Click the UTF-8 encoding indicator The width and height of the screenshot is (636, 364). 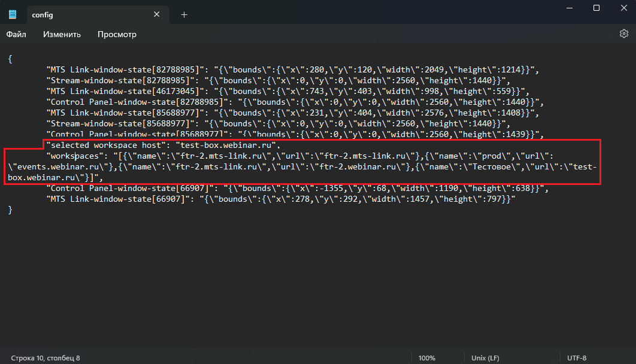click(x=577, y=358)
